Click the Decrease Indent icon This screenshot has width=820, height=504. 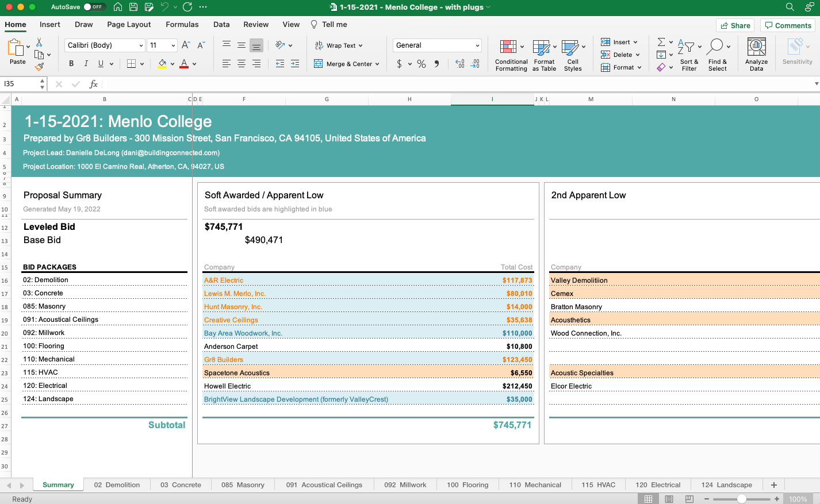[x=280, y=64]
